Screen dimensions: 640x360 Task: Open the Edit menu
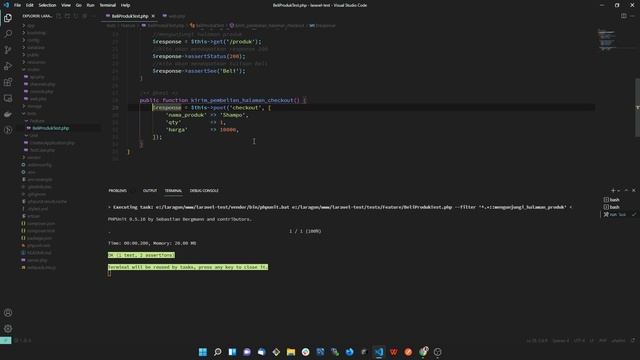click(30, 5)
